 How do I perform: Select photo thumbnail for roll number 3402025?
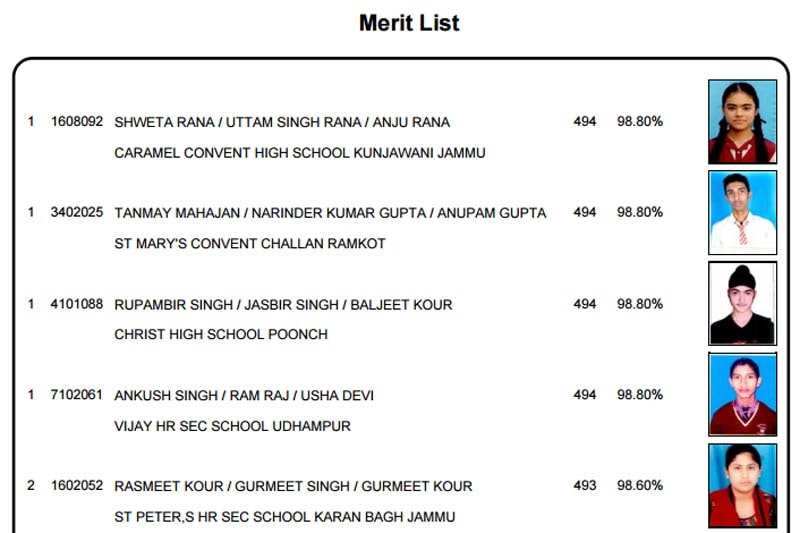pos(742,212)
